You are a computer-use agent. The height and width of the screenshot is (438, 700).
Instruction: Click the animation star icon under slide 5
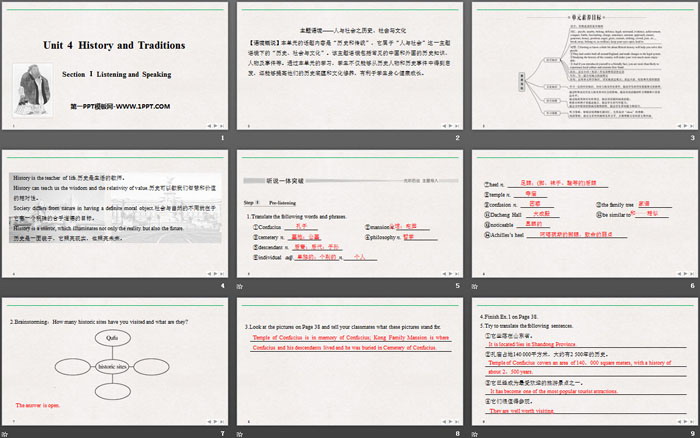pyautogui.click(x=240, y=286)
